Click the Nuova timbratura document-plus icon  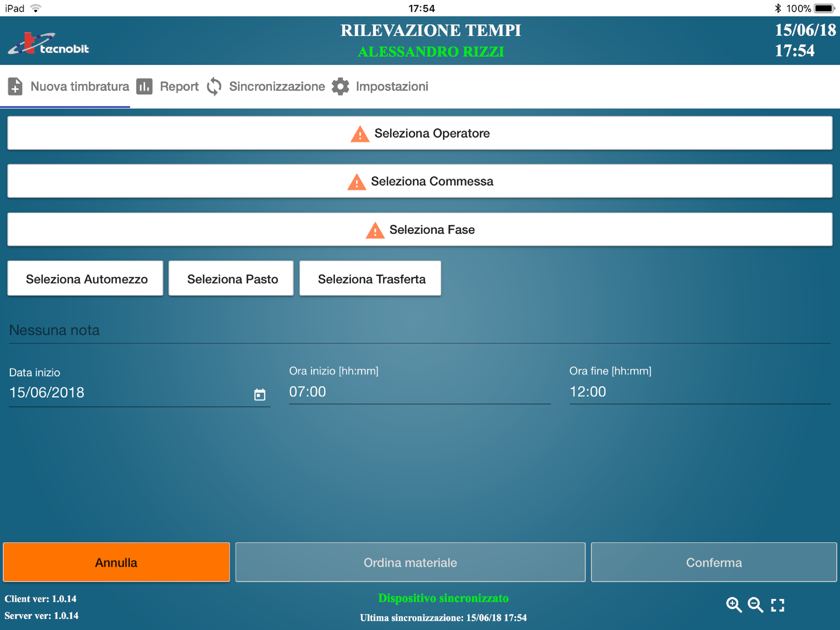(15, 86)
